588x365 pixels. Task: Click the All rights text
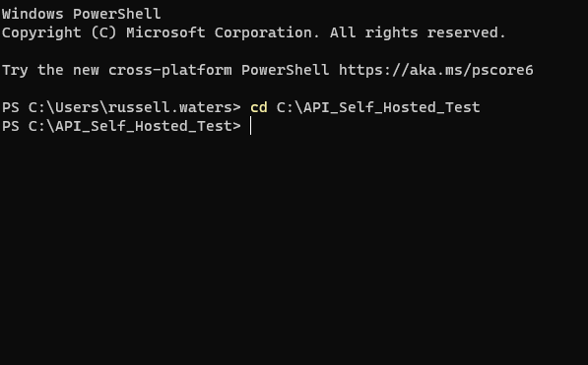tap(374, 33)
